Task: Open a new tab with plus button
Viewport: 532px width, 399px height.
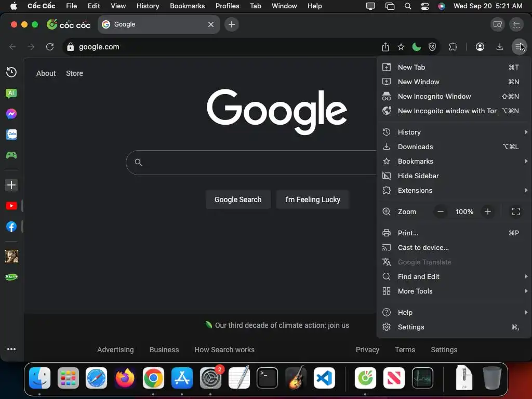Action: click(x=232, y=24)
